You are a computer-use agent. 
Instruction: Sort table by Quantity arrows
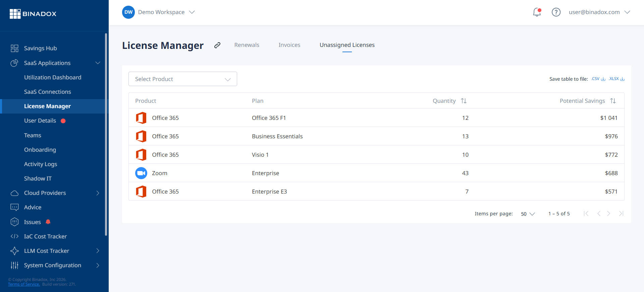[x=464, y=101]
